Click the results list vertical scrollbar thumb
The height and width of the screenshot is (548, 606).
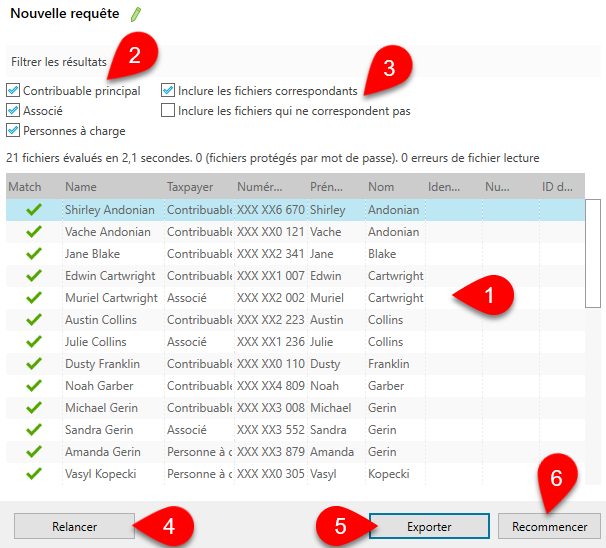coord(593,254)
